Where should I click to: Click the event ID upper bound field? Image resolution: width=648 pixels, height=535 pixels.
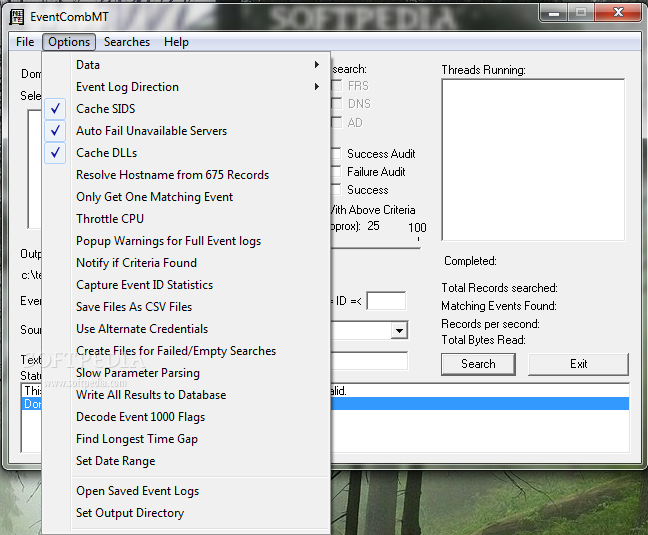(386, 301)
